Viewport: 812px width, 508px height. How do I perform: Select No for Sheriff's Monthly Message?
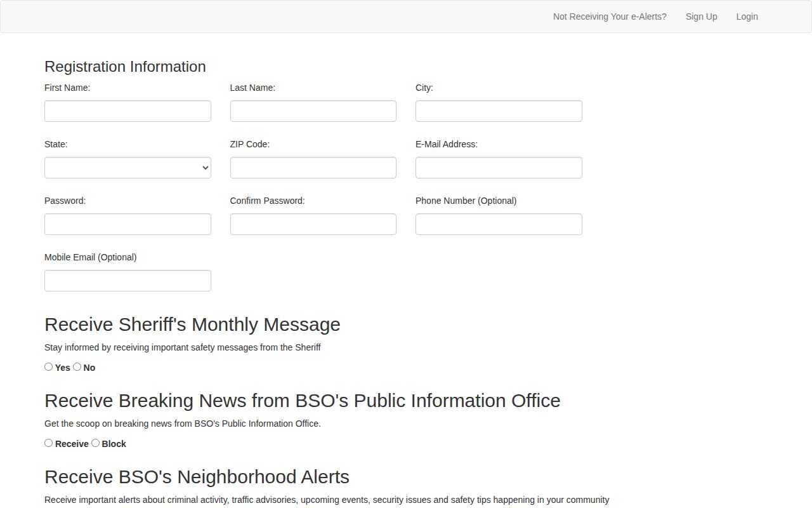coord(77,366)
